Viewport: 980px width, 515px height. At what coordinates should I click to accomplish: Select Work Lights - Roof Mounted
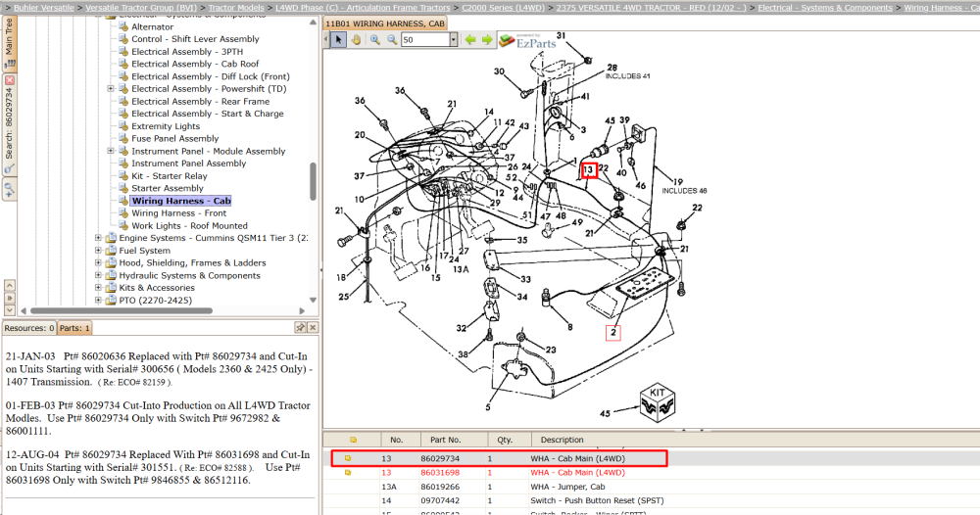189,225
